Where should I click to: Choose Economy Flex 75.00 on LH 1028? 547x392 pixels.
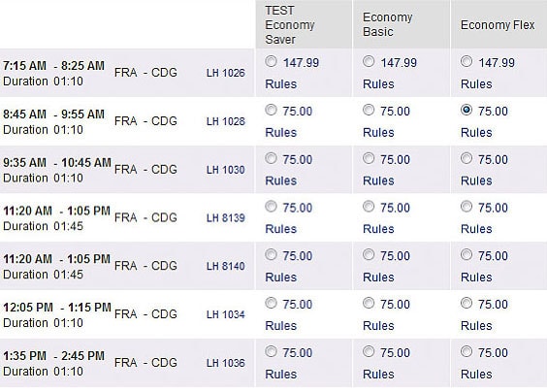(x=467, y=110)
